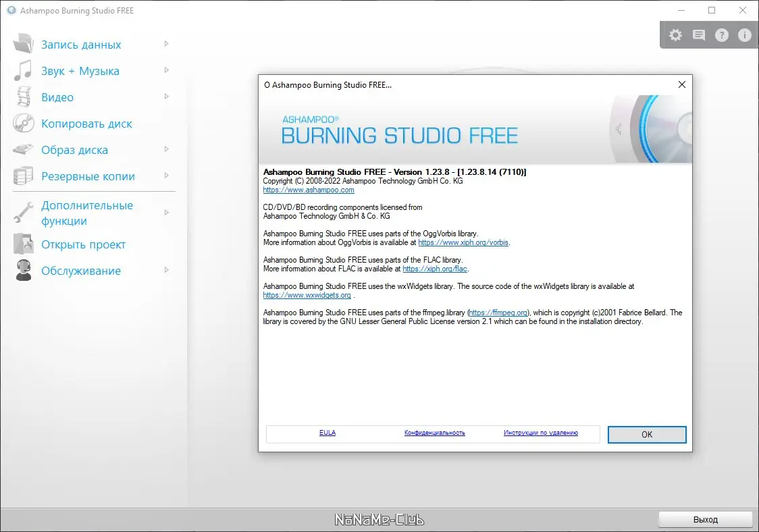
Task: Minimize the Ashampoo Burning Studio window
Action: [x=681, y=10]
